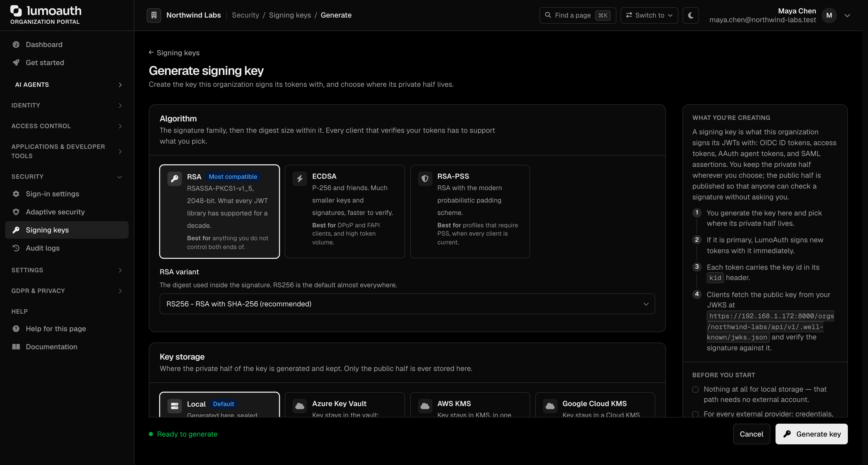
Task: Click the Documentation book icon
Action: click(16, 347)
